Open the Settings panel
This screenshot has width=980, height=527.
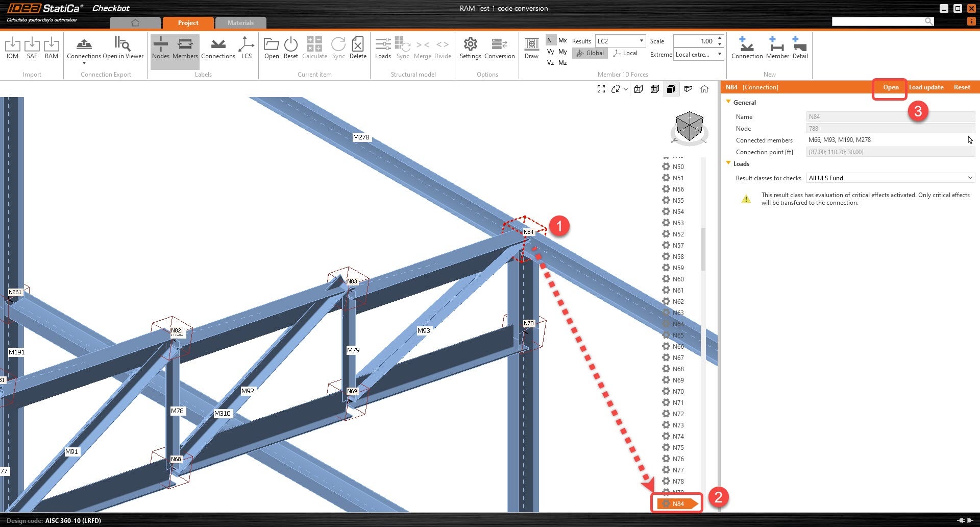click(x=470, y=49)
